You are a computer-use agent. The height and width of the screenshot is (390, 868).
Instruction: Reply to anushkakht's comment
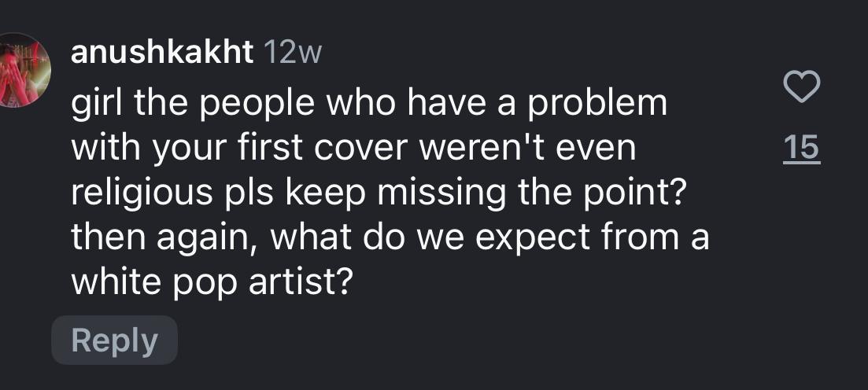(x=115, y=340)
